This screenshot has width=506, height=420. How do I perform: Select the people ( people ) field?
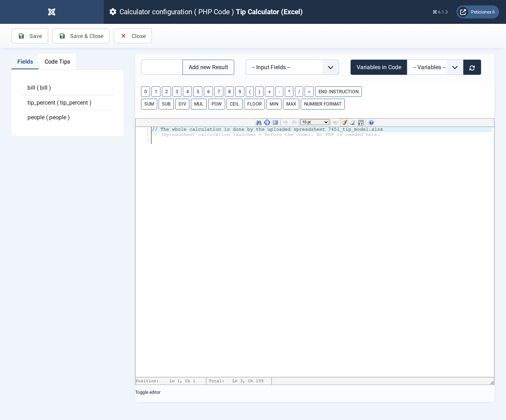[67, 117]
